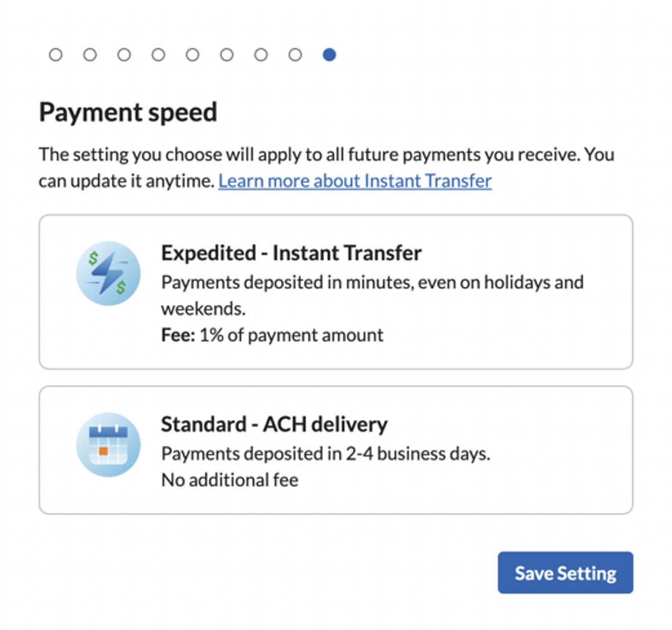Screen dimensions: 672x630
Task: Go to the first step dot
Action: [56, 55]
